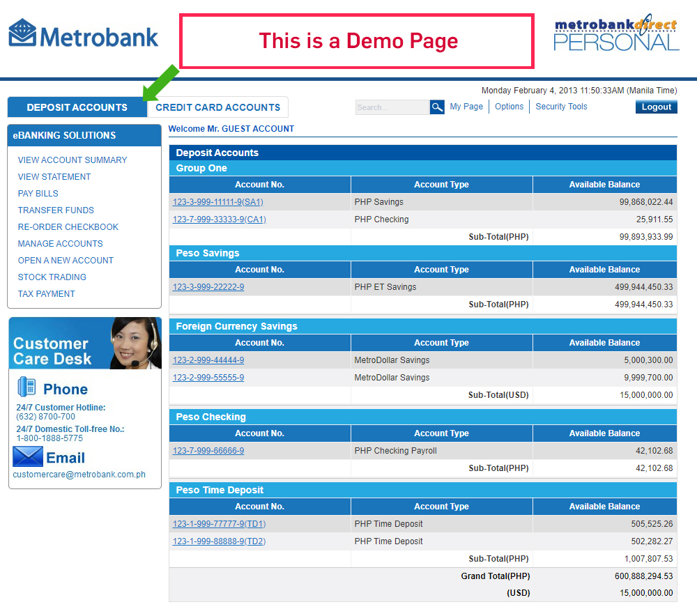Screen dimensions: 697x616
Task: Click the Customer Care Desk agent photo
Action: pos(136,343)
